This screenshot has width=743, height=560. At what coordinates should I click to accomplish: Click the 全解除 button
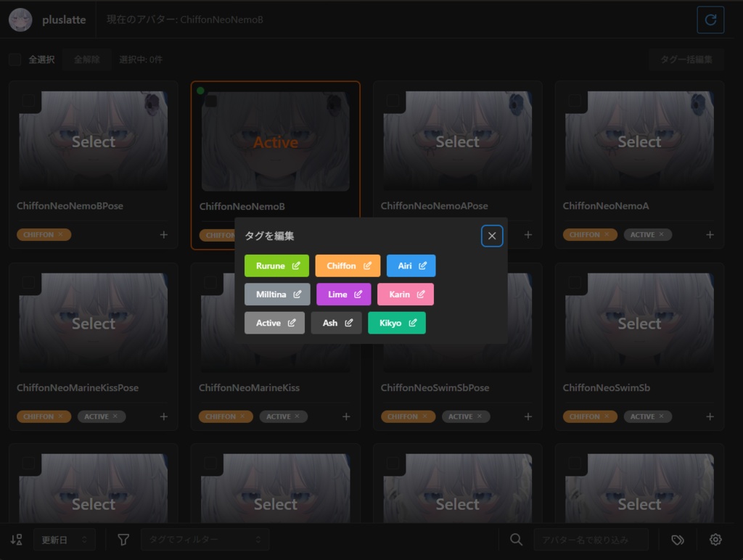click(86, 59)
